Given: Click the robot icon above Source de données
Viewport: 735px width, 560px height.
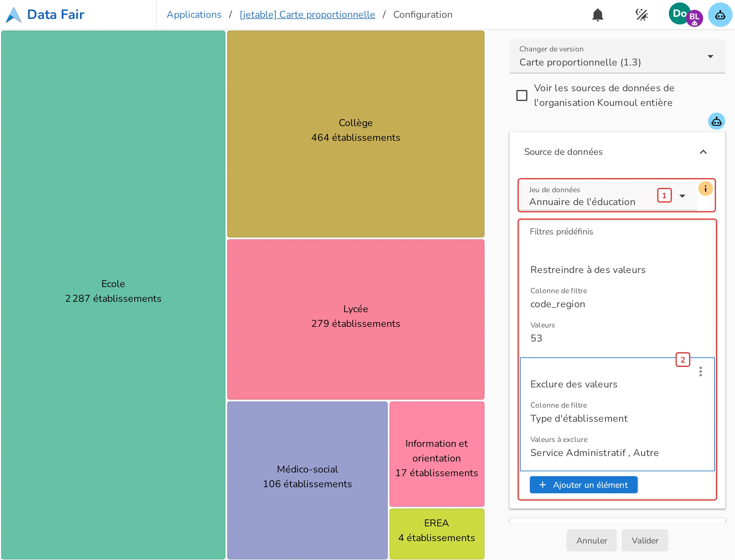Looking at the screenshot, I should [x=716, y=121].
